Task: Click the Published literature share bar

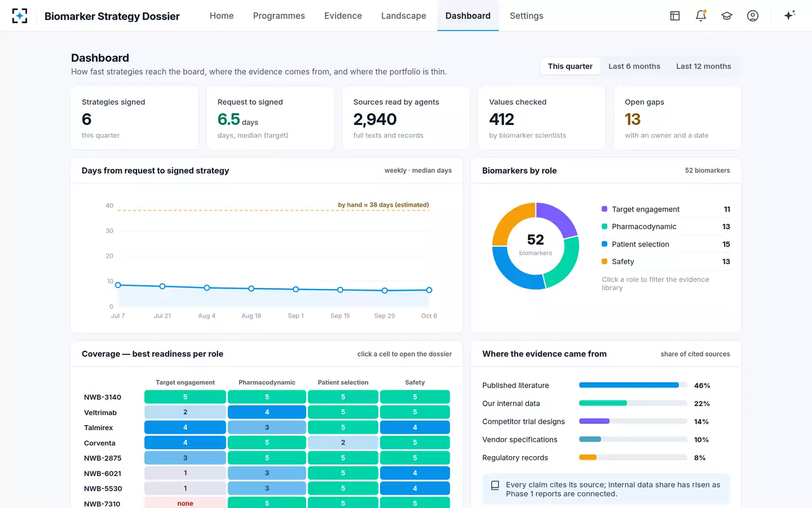Action: [633, 386]
